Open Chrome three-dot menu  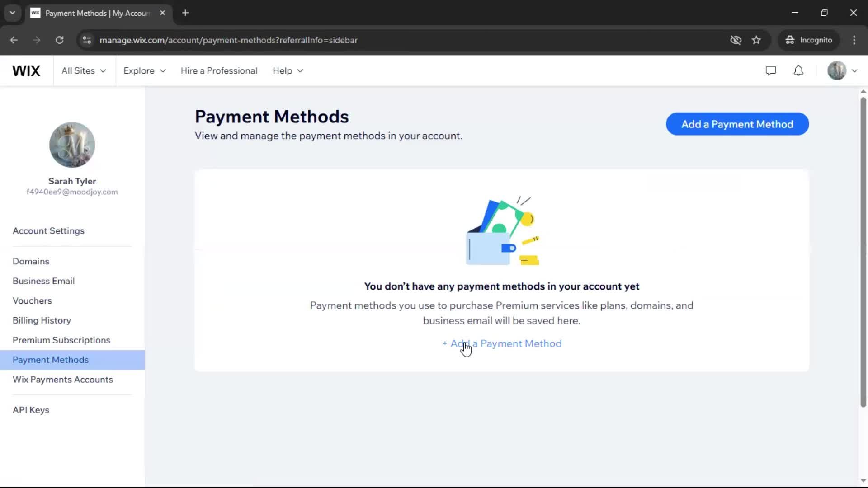pos(854,40)
